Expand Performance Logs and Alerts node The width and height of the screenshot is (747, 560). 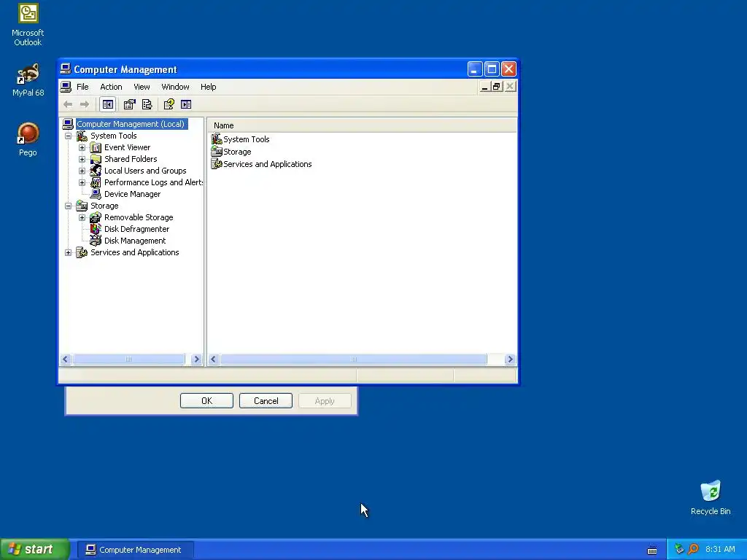[x=82, y=183]
